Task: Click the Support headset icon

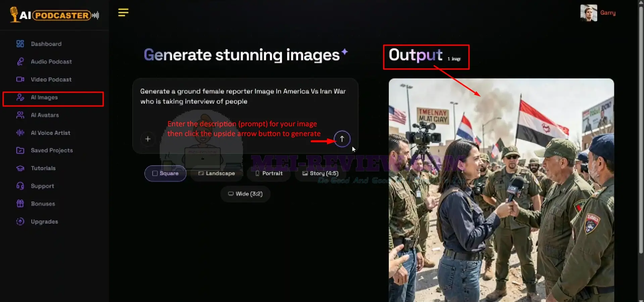Action: (x=20, y=186)
